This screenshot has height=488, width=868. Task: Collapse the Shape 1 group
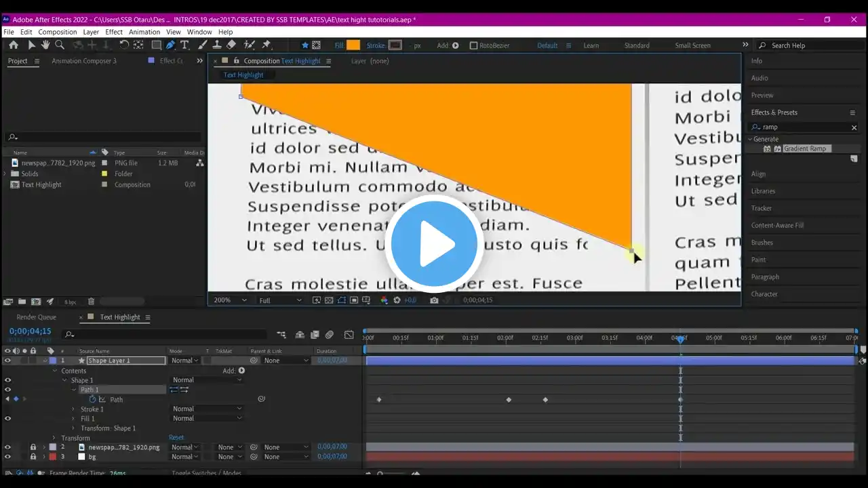64,380
